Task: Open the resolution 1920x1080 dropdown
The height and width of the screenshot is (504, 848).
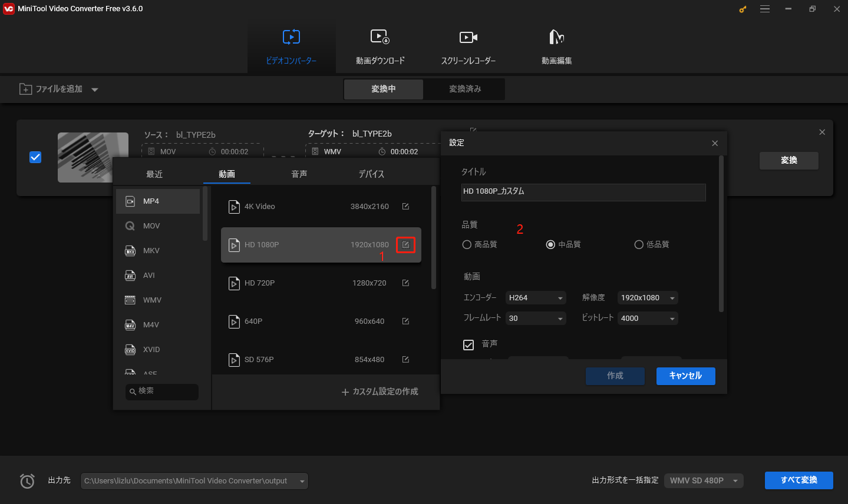Action: click(648, 298)
